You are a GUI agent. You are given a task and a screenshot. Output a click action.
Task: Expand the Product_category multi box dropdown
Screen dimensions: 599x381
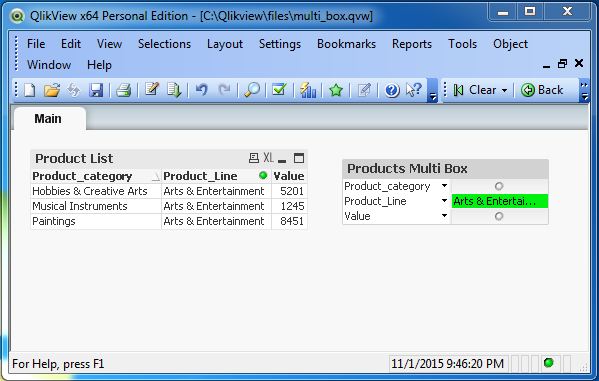point(444,186)
